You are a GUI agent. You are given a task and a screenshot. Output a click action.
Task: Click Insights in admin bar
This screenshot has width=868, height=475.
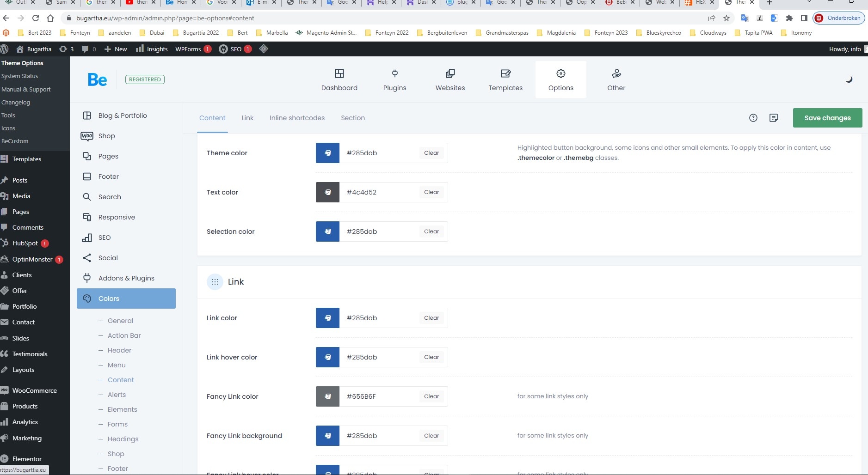click(x=152, y=49)
